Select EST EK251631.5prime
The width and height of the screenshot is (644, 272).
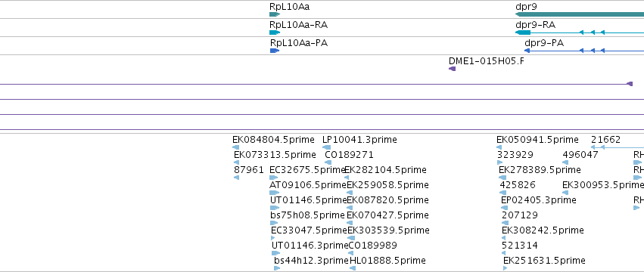click(544, 261)
